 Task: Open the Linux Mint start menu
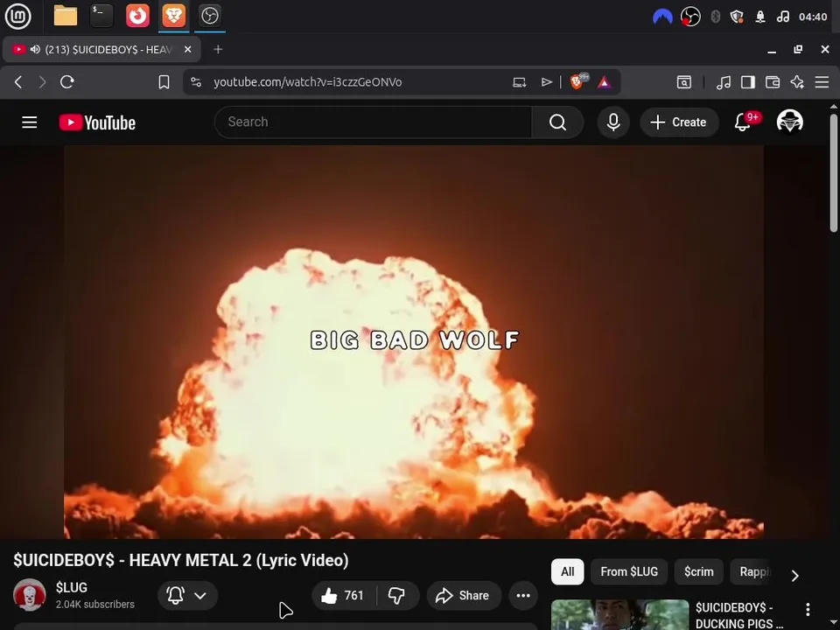pyautogui.click(x=18, y=16)
